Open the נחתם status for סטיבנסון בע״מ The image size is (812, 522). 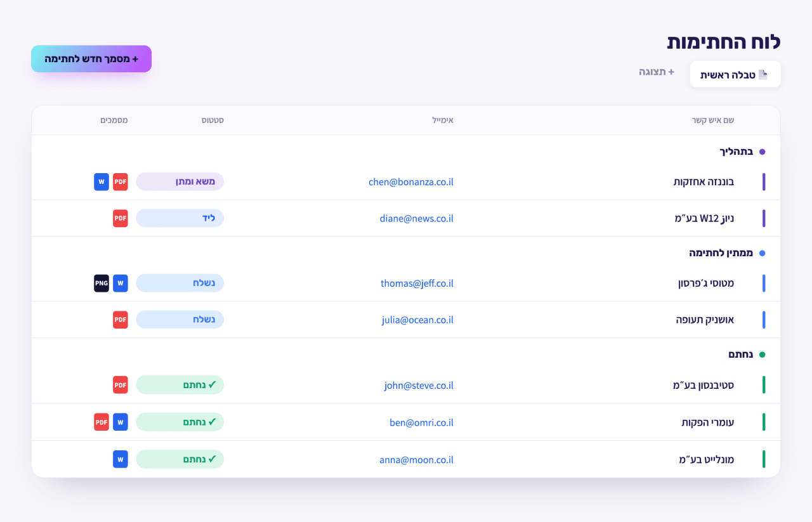pyautogui.click(x=180, y=384)
